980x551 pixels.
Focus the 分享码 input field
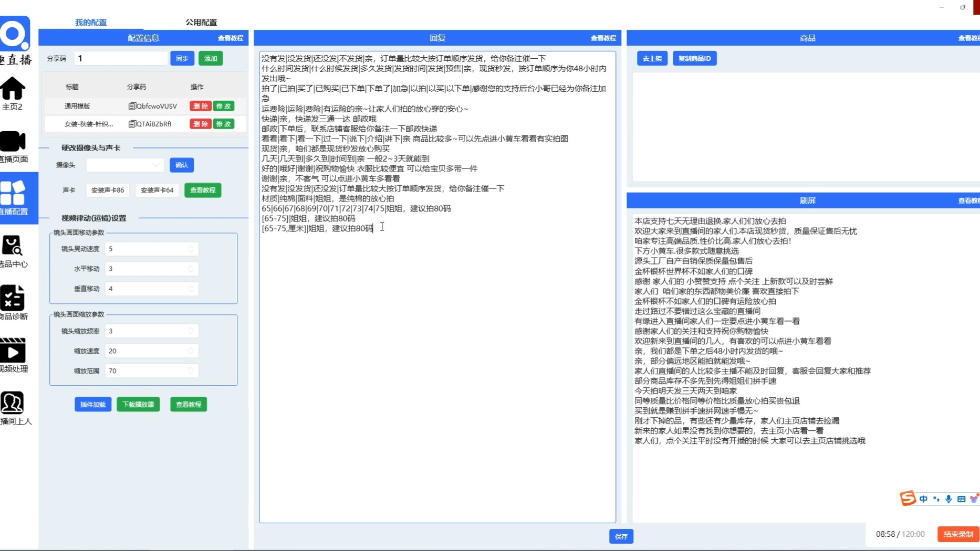pyautogui.click(x=120, y=58)
